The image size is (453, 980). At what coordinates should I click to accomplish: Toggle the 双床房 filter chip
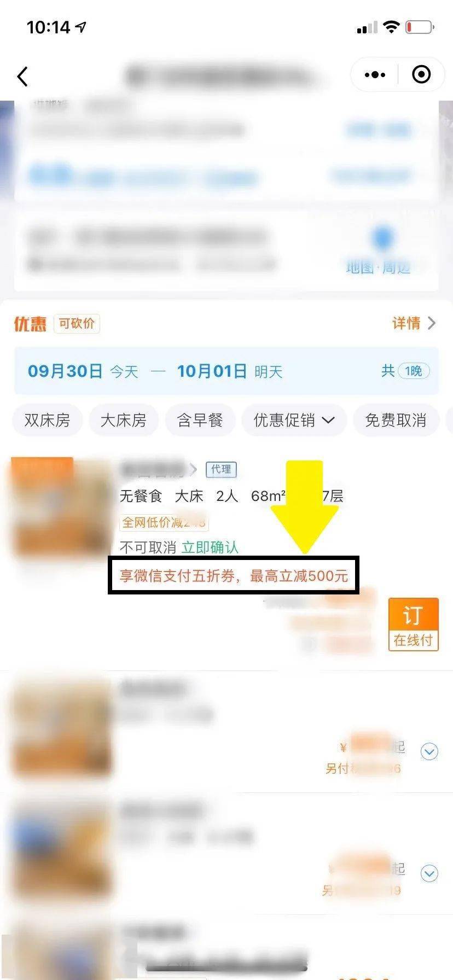[48, 420]
